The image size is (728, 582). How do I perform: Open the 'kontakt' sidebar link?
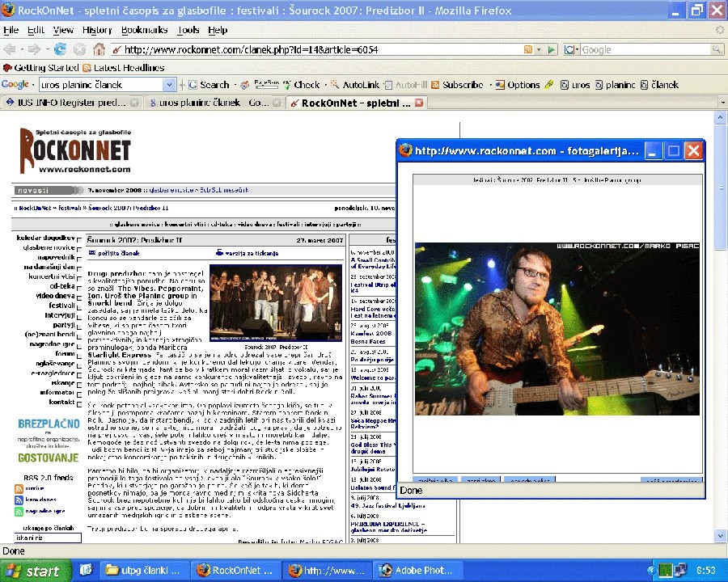click(x=61, y=402)
